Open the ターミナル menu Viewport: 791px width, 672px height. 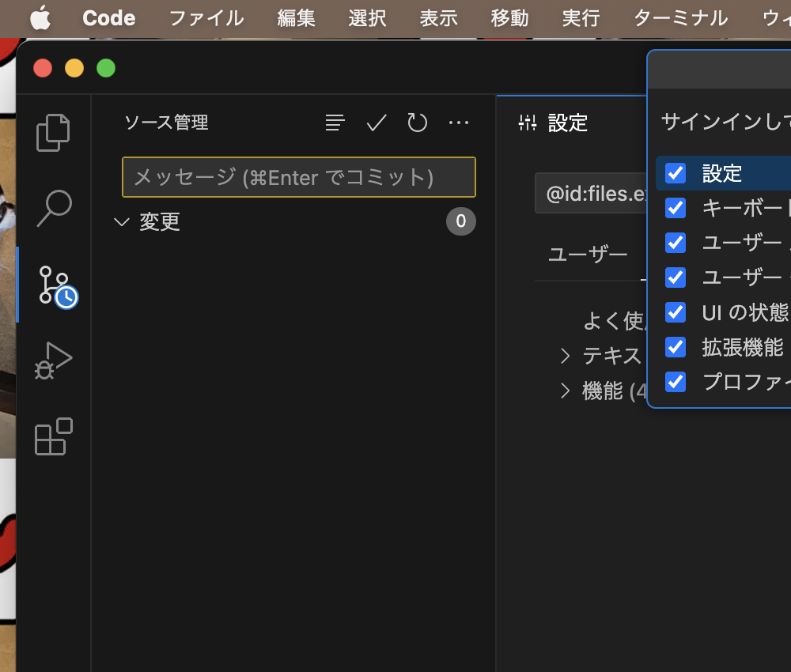tap(679, 18)
